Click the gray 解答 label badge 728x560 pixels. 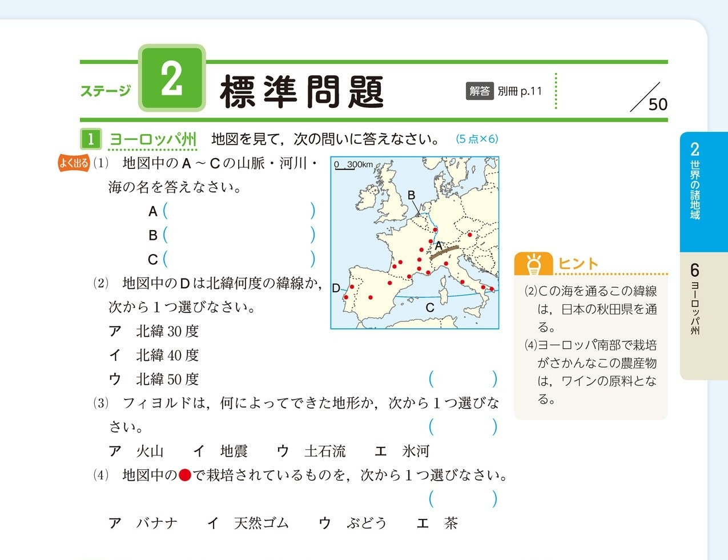479,91
